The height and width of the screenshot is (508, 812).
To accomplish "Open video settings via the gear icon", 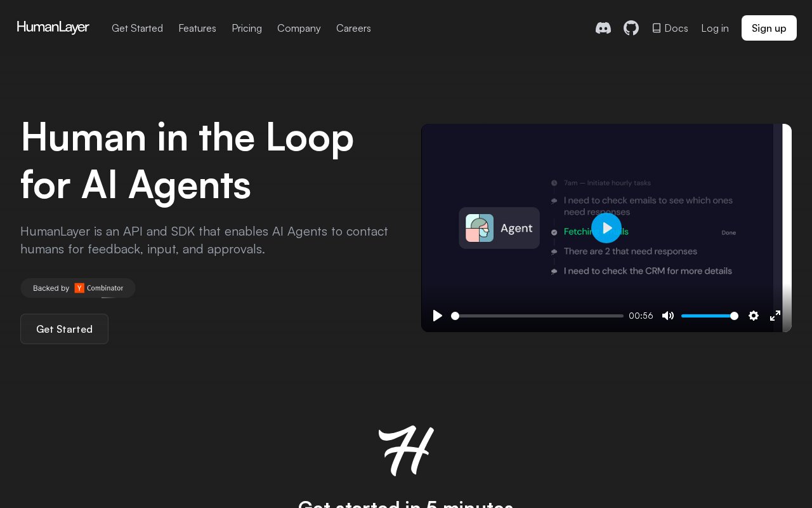I will [754, 316].
